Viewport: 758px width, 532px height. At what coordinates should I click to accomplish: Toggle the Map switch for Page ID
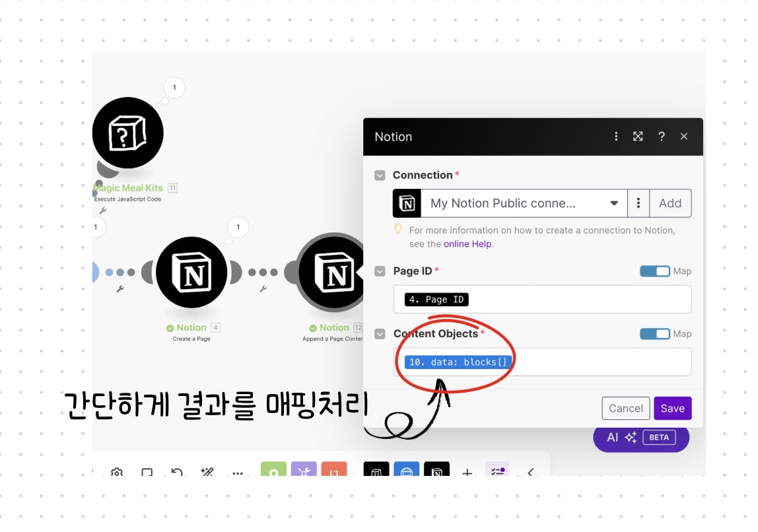tap(655, 271)
